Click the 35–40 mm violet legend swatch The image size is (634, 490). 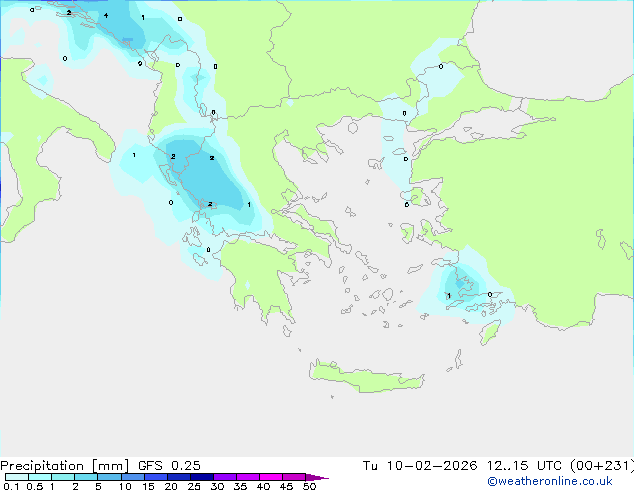[x=248, y=477]
